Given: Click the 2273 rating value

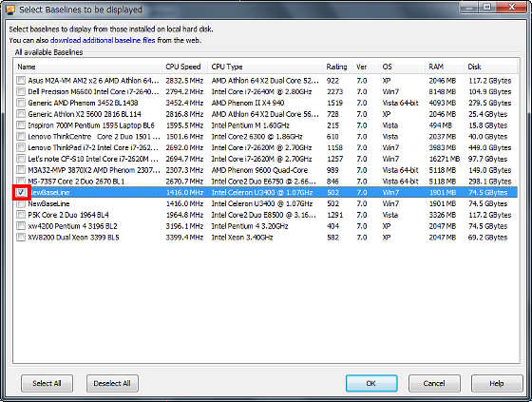Looking at the screenshot, I should tap(334, 91).
